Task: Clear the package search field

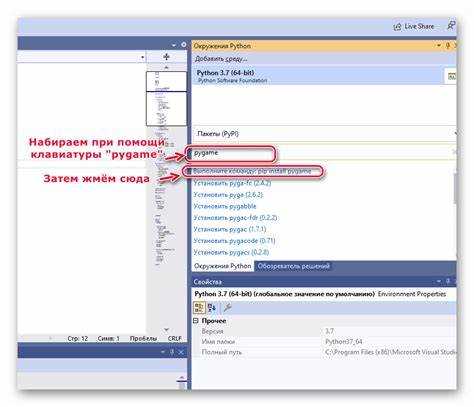Action: 454,152
